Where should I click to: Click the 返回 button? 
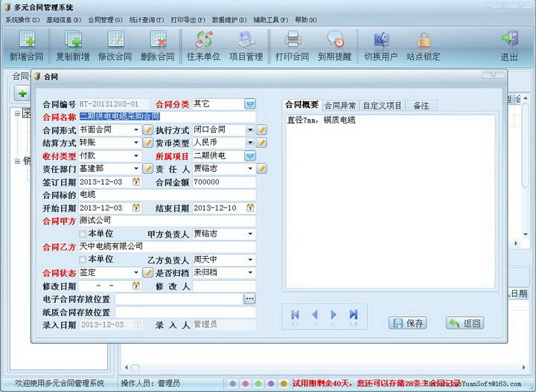click(465, 323)
